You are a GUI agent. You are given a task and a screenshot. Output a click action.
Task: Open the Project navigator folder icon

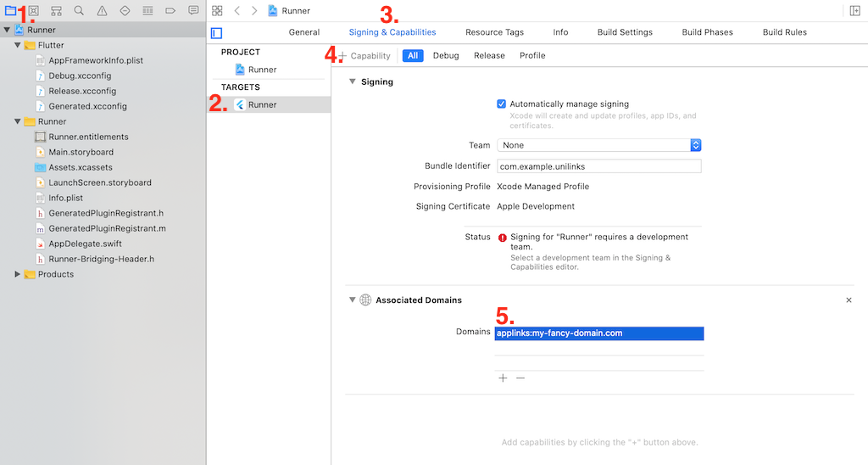(x=10, y=10)
